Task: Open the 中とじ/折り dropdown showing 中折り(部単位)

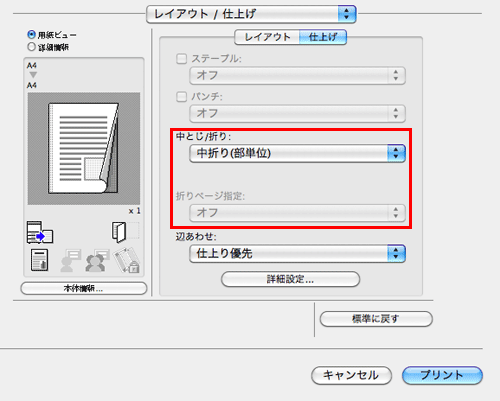Action: pos(297,153)
